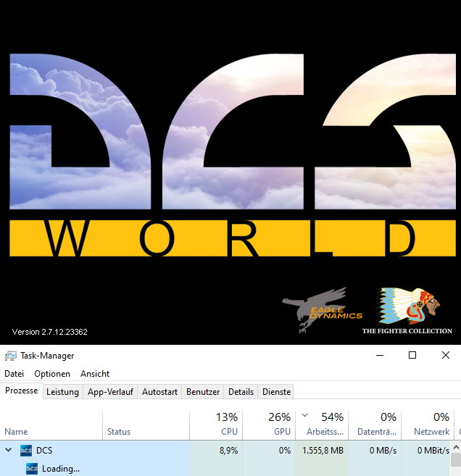
Task: Switch to the Details tab
Action: coord(241,392)
